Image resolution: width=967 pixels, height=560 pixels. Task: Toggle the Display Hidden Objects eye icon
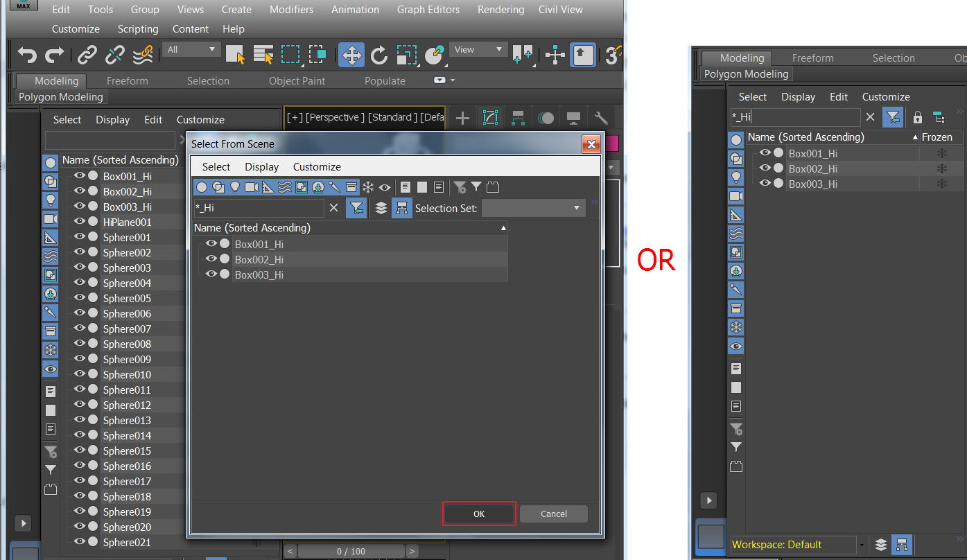point(385,187)
